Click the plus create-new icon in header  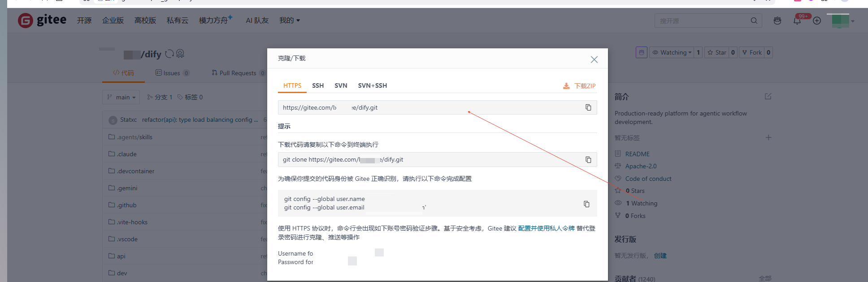[817, 21]
